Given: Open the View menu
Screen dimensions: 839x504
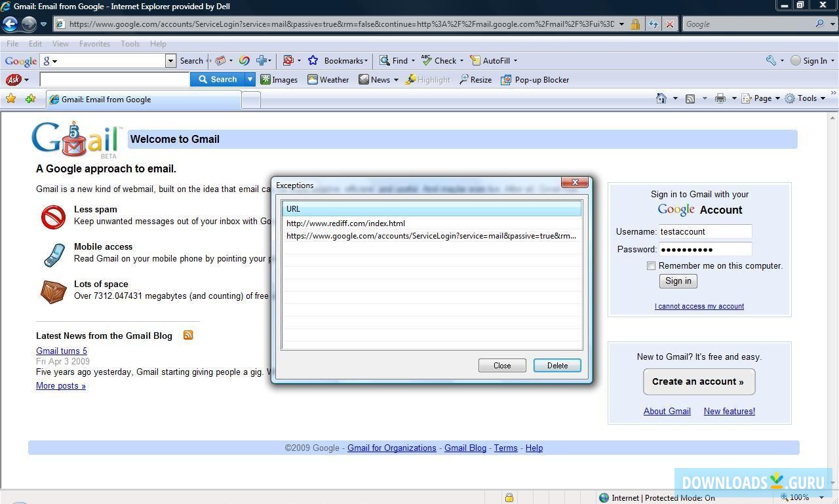Looking at the screenshot, I should pos(60,44).
